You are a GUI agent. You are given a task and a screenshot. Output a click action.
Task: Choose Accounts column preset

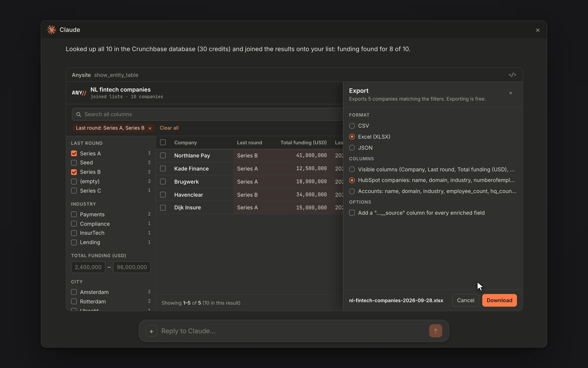click(352, 191)
